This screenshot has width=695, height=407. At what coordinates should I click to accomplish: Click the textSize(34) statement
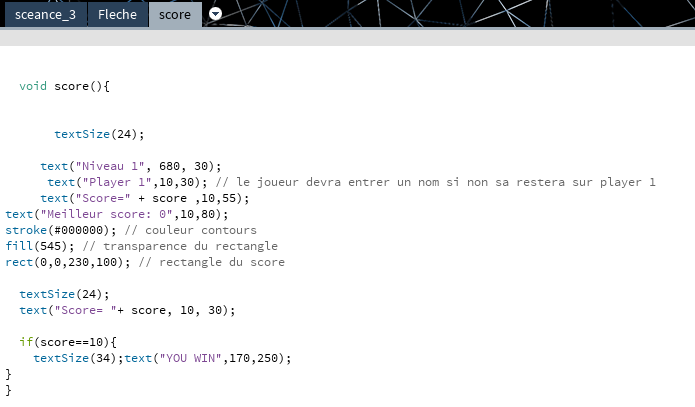coord(76,358)
